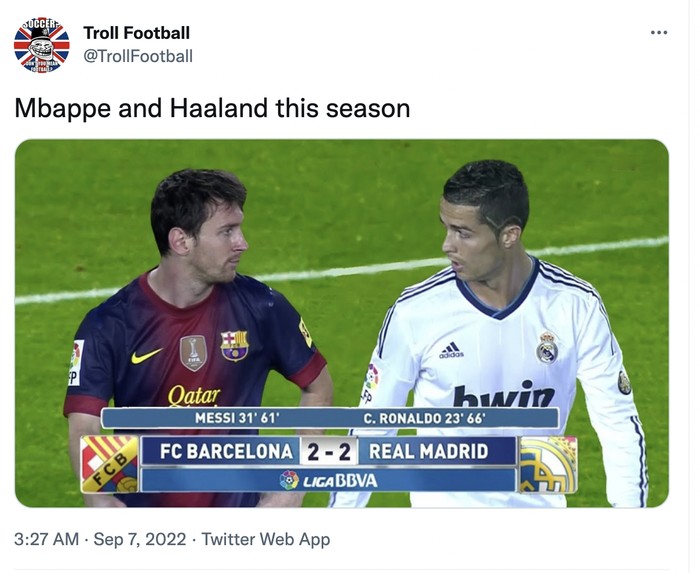Click the Troll Football profile avatar
Screen dimensions: 700x573
click(42, 45)
